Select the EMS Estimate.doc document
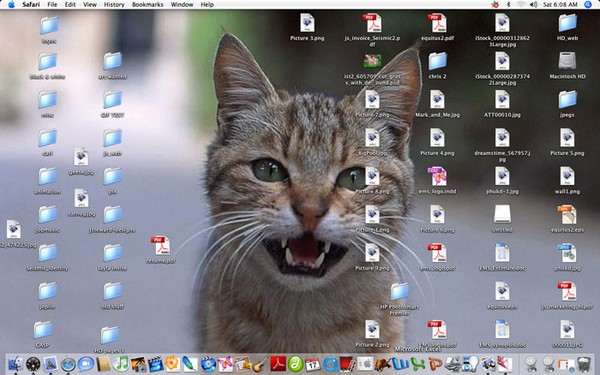 [x=502, y=253]
